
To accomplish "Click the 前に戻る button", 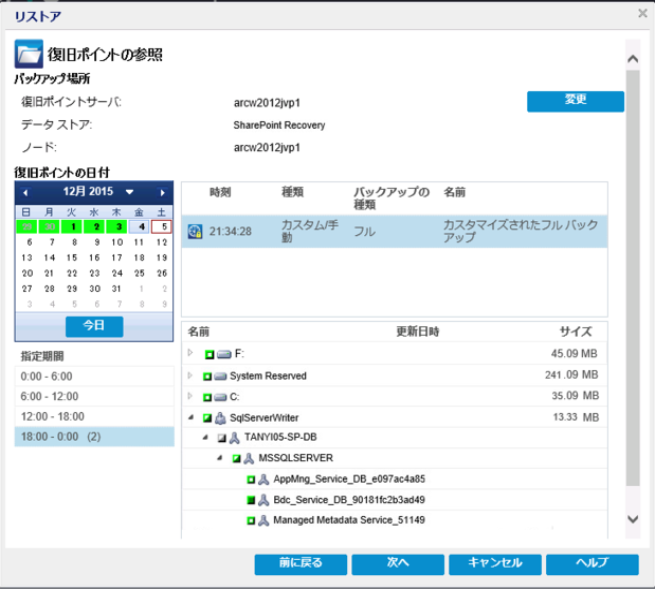I will (301, 564).
